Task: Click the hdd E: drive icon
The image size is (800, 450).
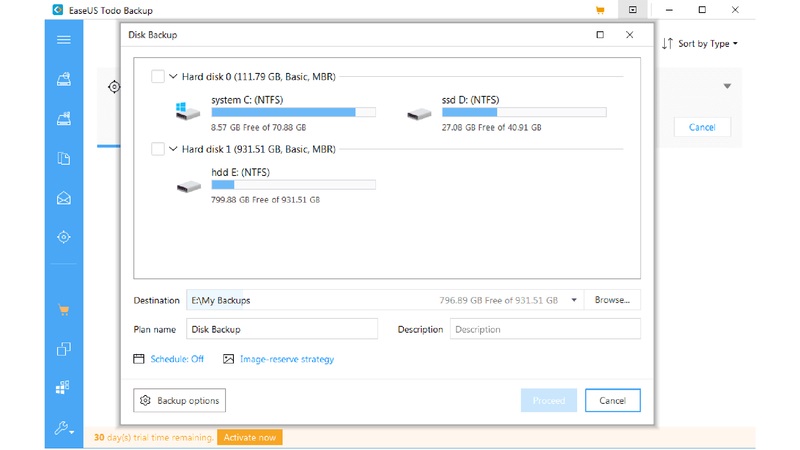Action: click(x=189, y=187)
